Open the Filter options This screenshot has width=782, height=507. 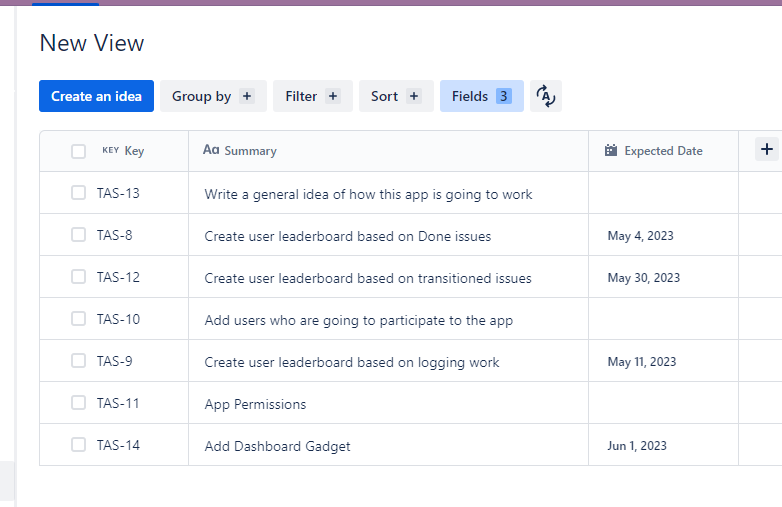click(313, 96)
